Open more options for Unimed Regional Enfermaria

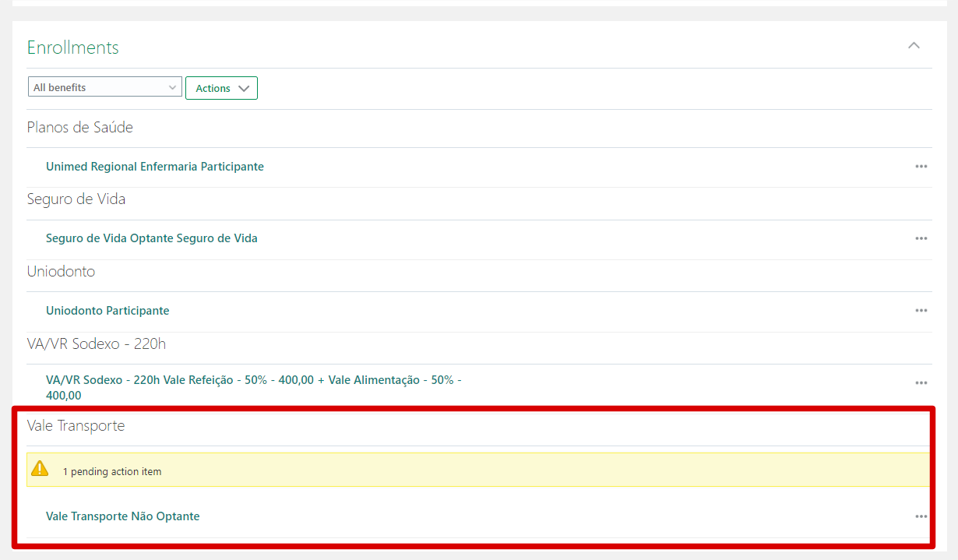pos(921,167)
